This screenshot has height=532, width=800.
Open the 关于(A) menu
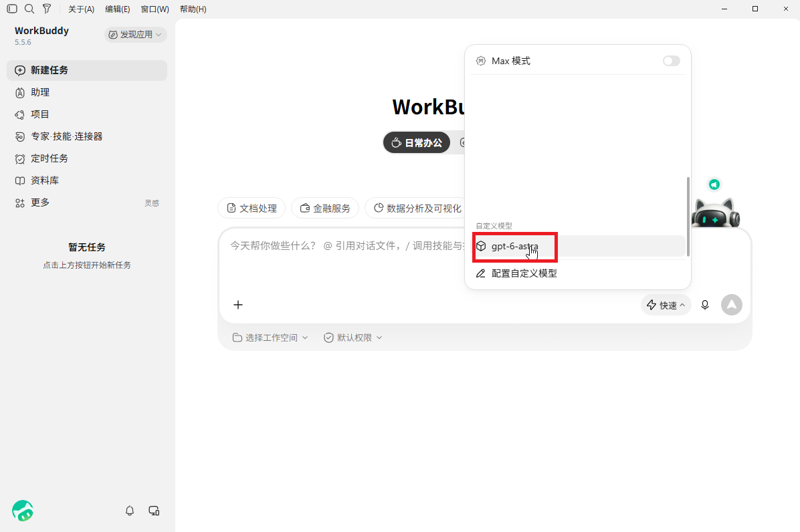click(81, 9)
